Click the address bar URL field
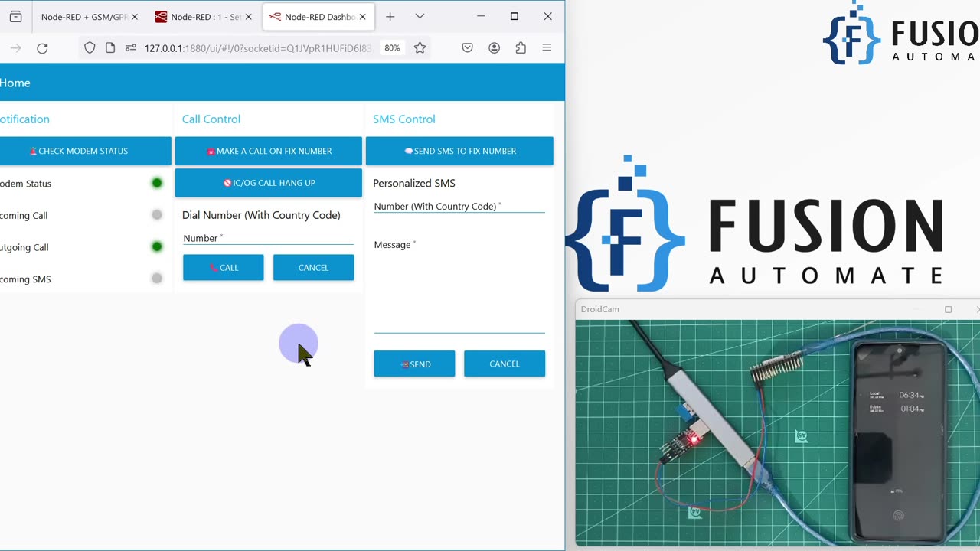 [x=258, y=48]
